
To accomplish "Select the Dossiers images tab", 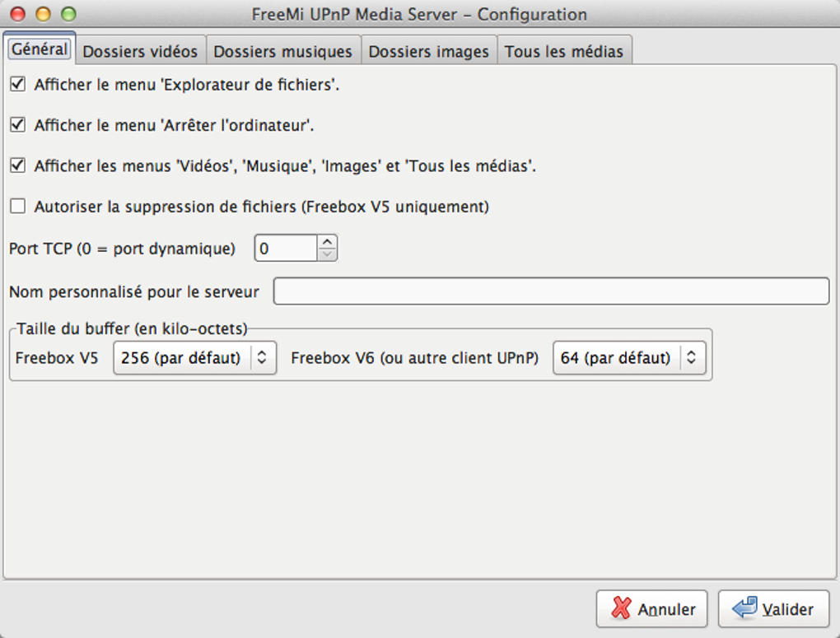I will coord(428,51).
